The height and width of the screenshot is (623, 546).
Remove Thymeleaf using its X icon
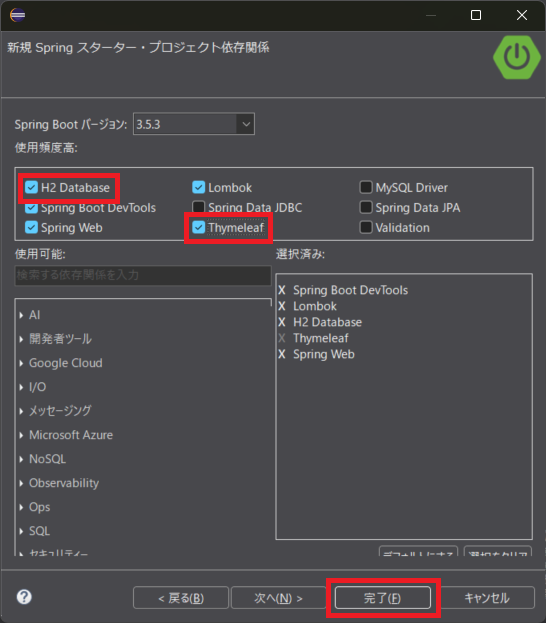(x=282, y=338)
